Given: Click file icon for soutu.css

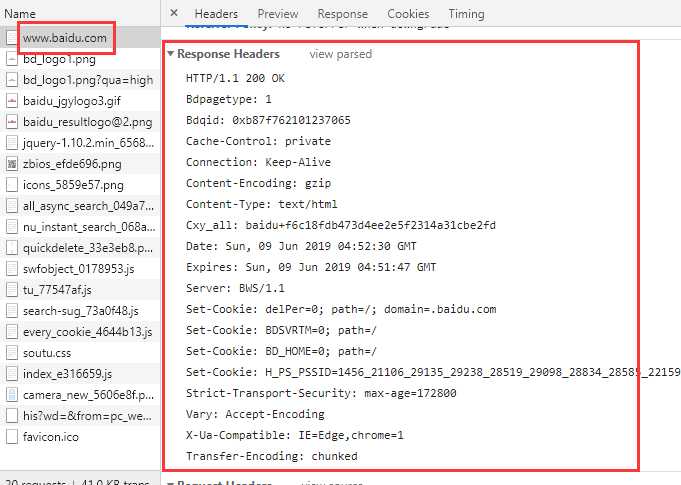Looking at the screenshot, I should (12, 353).
